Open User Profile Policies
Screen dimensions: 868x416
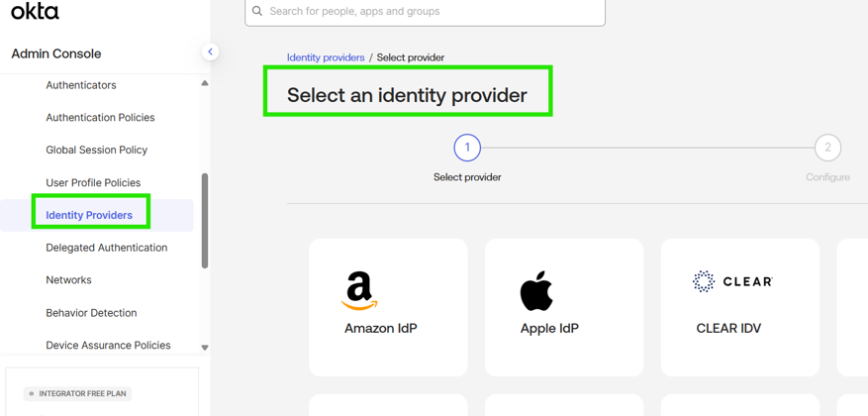(93, 183)
